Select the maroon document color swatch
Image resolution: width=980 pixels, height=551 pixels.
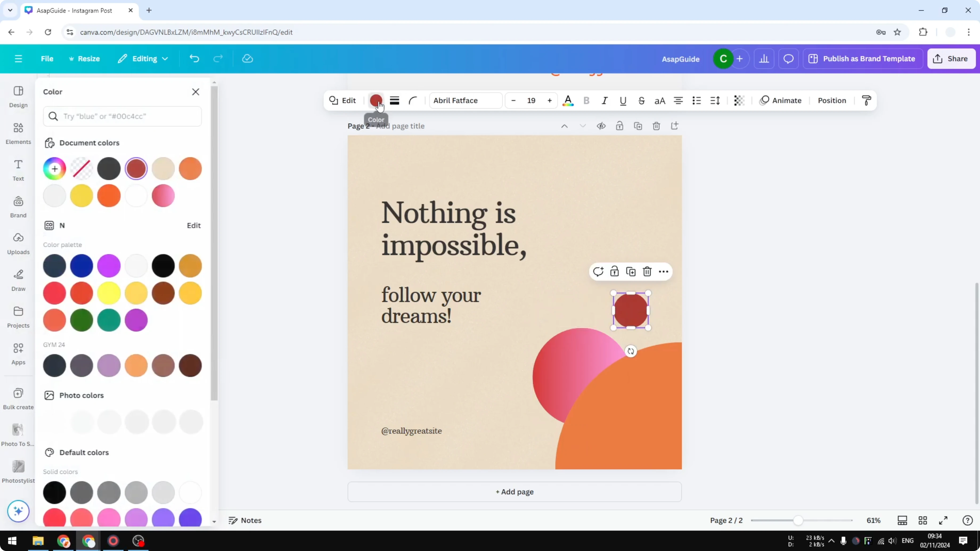click(x=136, y=168)
